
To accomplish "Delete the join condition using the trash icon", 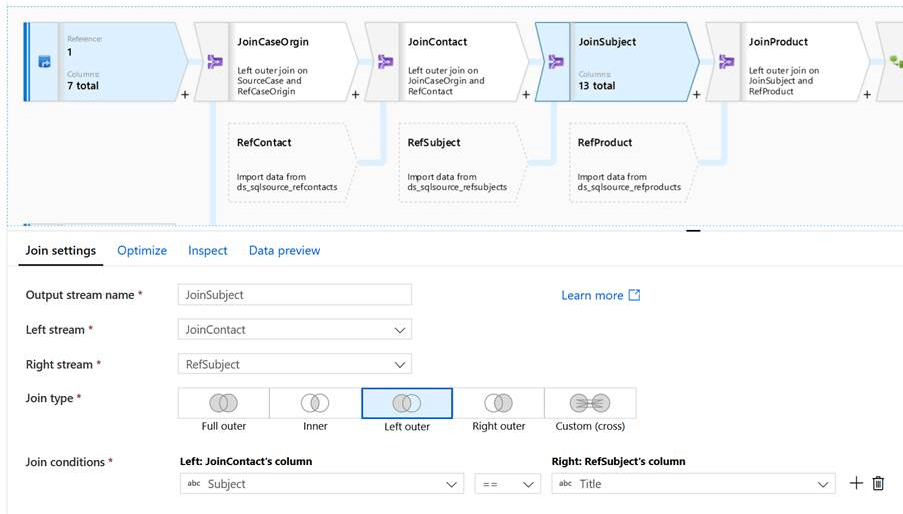I will (x=878, y=484).
